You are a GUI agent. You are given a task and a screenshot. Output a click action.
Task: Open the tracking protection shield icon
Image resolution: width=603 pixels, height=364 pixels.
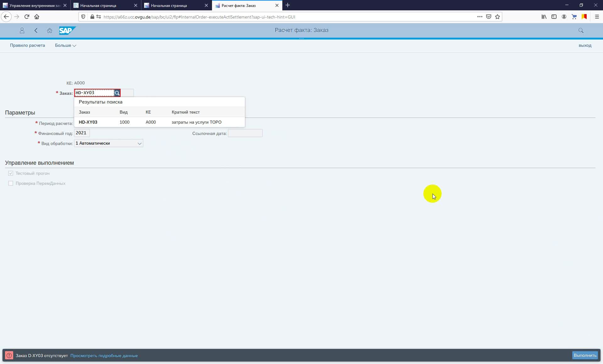83,17
